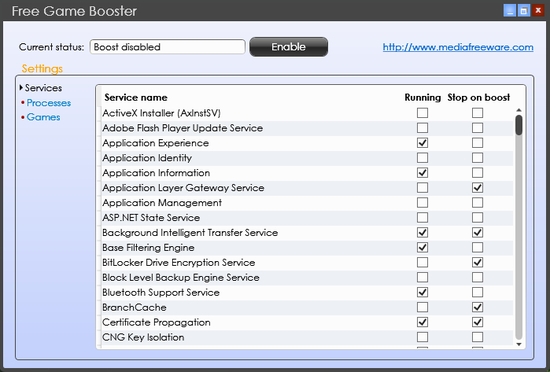Toggle Running for ActiveX Installer (AxInstSV)
Screen dimensions: 550x372
422,113
